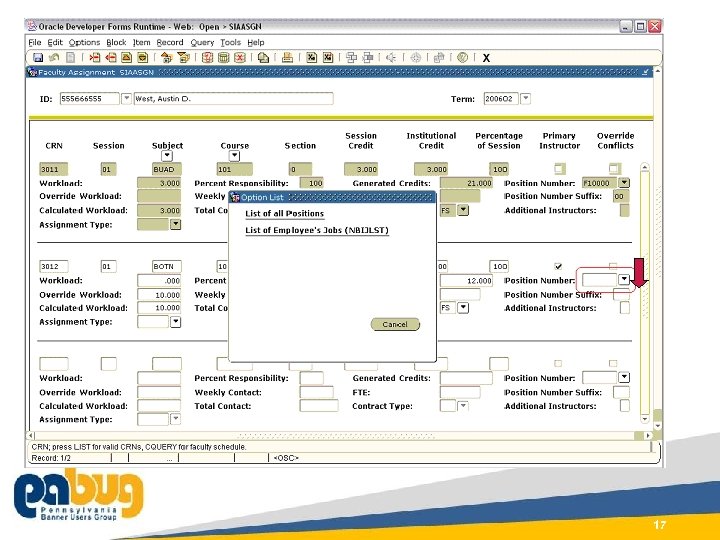
Task: Click the Remove Record toolbar icon
Action: click(x=111, y=57)
